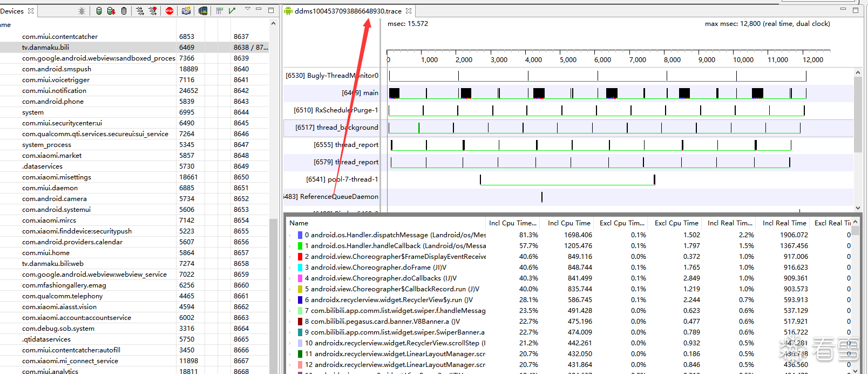Expand row 8 V8Banner.a
Image resolution: width=868 pixels, height=374 pixels.
tap(290, 322)
